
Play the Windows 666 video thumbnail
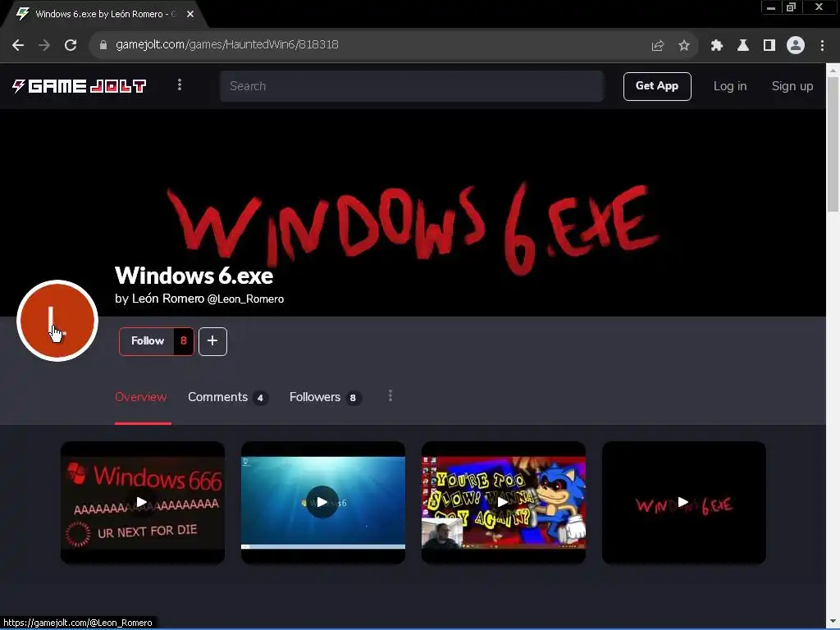coord(142,503)
